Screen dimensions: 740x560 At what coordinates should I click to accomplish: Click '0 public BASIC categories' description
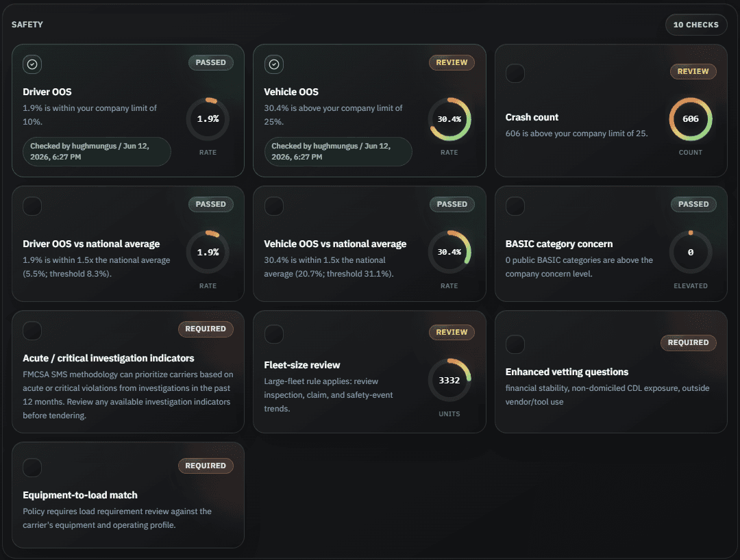pyautogui.click(x=579, y=267)
